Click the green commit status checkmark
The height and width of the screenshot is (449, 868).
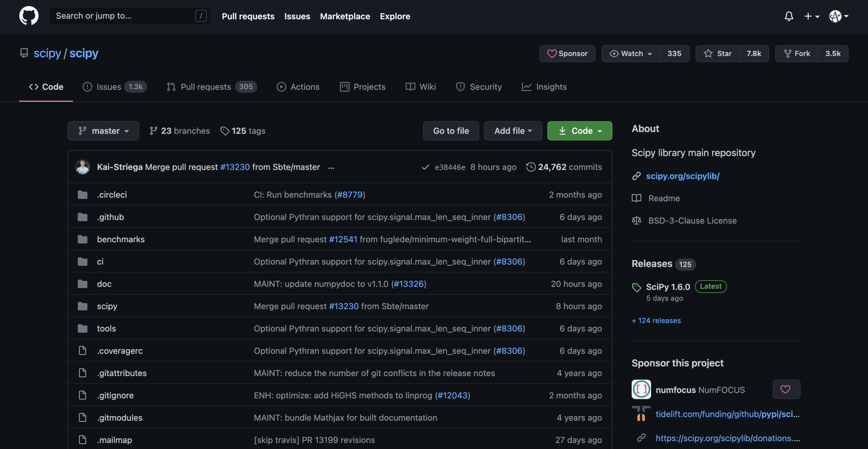tap(425, 167)
